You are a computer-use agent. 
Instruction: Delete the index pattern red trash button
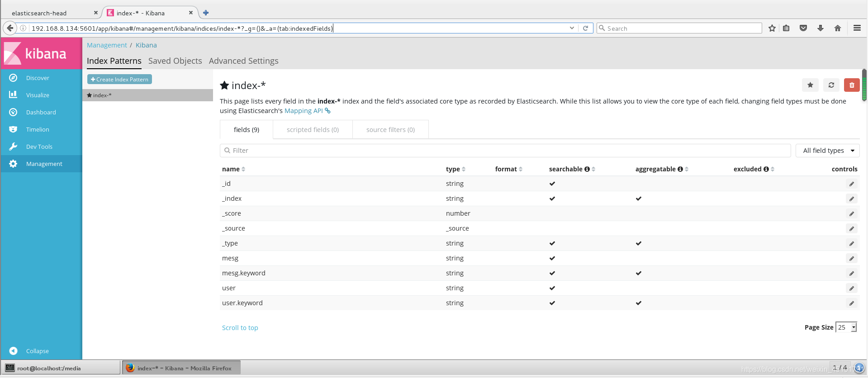click(852, 85)
